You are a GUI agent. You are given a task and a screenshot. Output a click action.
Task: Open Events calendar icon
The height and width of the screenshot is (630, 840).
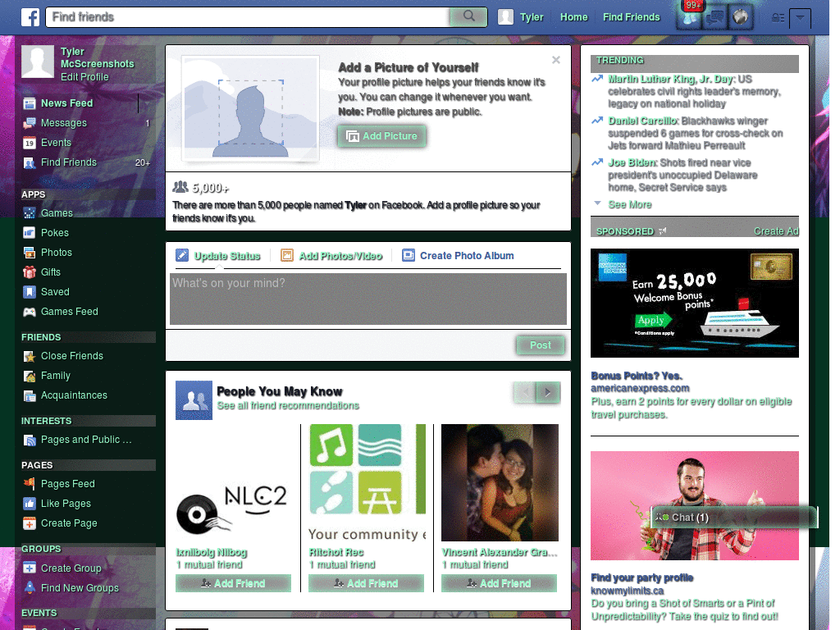tap(30, 143)
